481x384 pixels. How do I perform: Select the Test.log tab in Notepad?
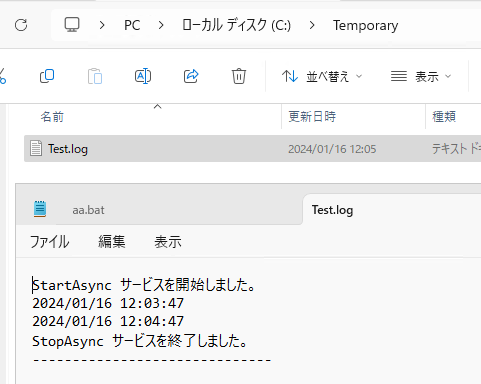point(332,210)
